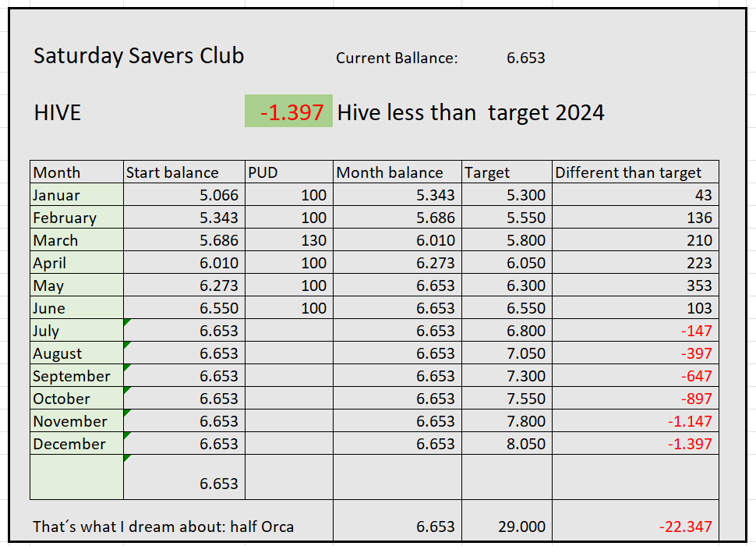
Task: Select Januar month balance 5.343
Action: tap(397, 195)
